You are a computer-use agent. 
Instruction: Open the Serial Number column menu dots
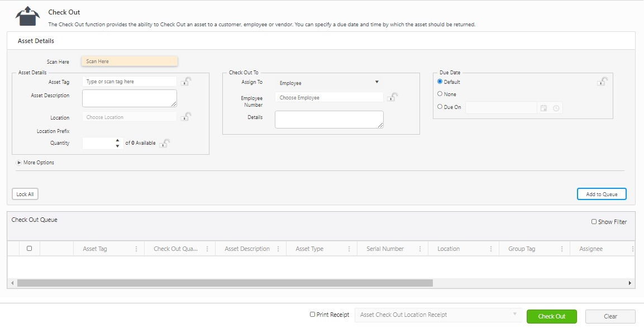420,249
